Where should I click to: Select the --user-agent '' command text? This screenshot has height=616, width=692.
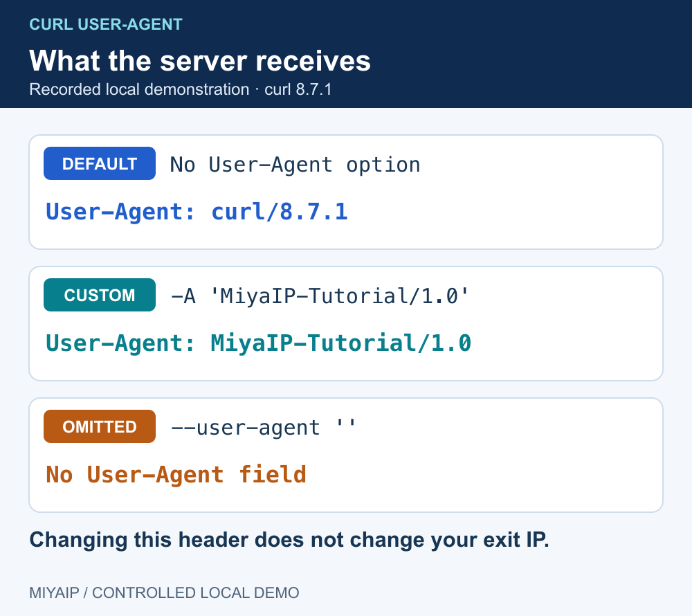(x=263, y=428)
